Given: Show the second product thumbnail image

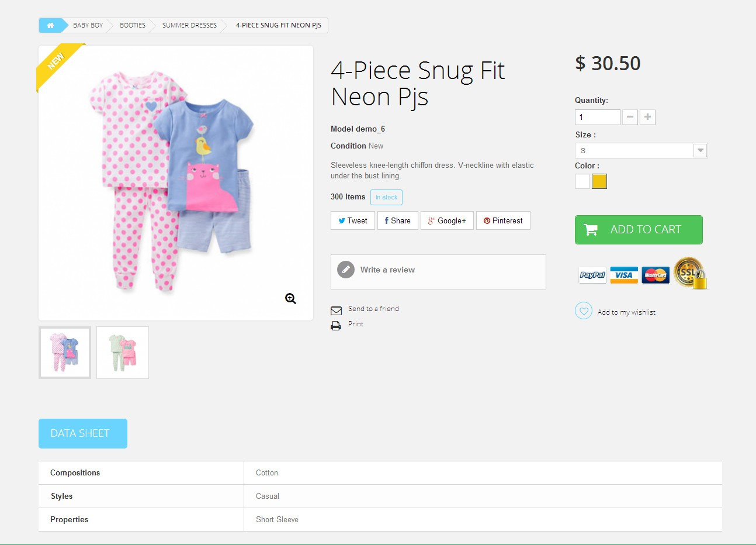Looking at the screenshot, I should coord(123,353).
